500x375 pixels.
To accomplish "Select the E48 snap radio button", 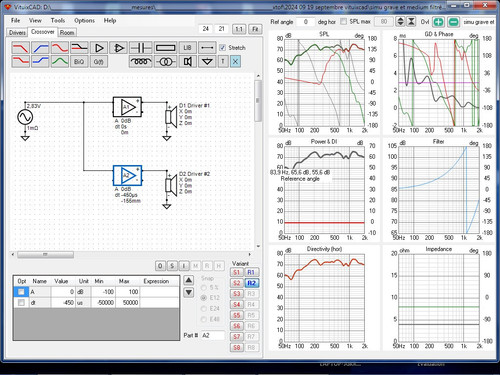I will click(x=204, y=319).
